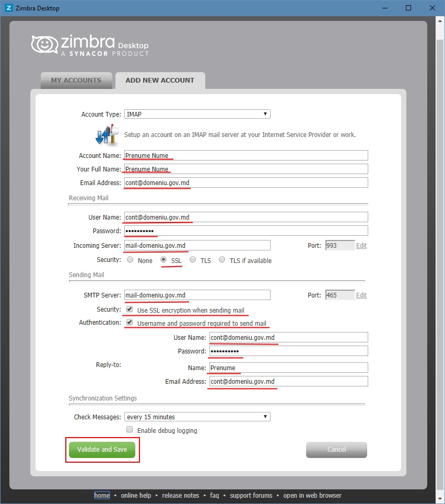The height and width of the screenshot is (504, 445).
Task: Choose None for incoming security
Action: click(130, 259)
